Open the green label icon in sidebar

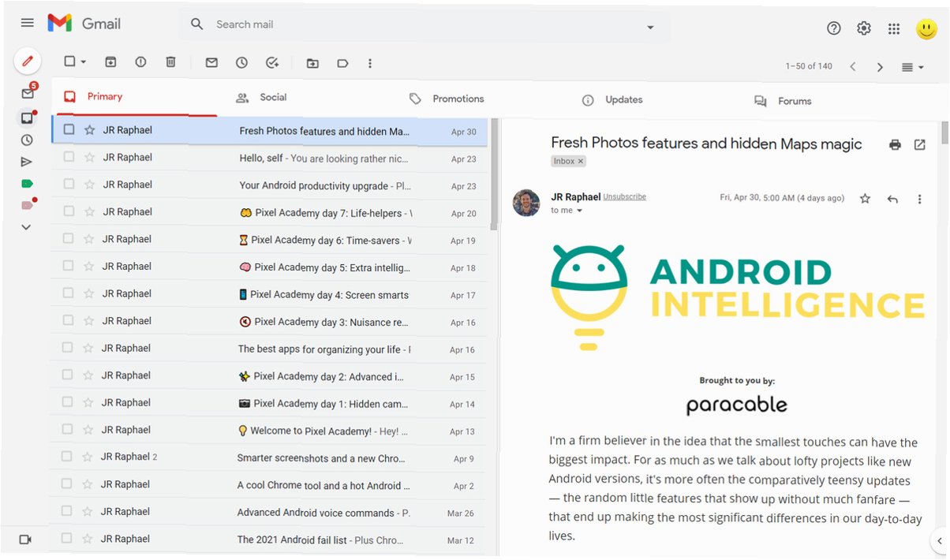coord(27,183)
